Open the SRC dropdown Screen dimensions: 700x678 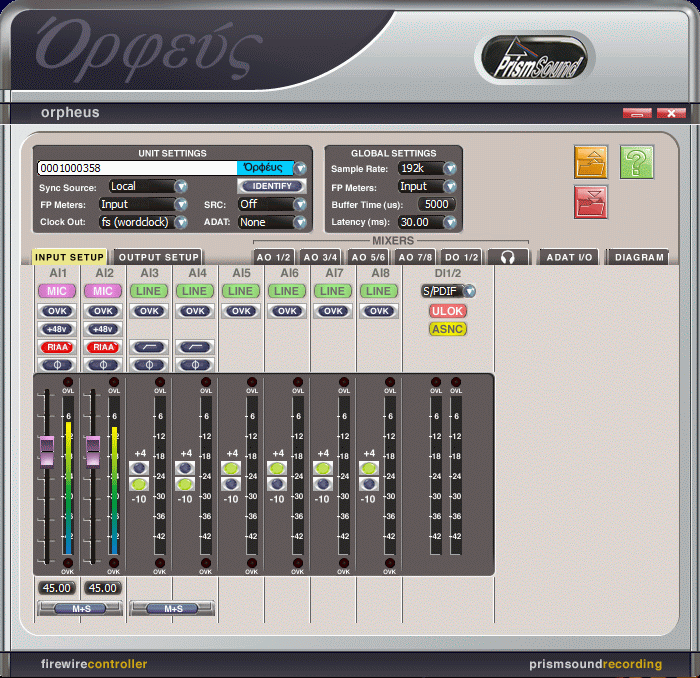(x=300, y=204)
